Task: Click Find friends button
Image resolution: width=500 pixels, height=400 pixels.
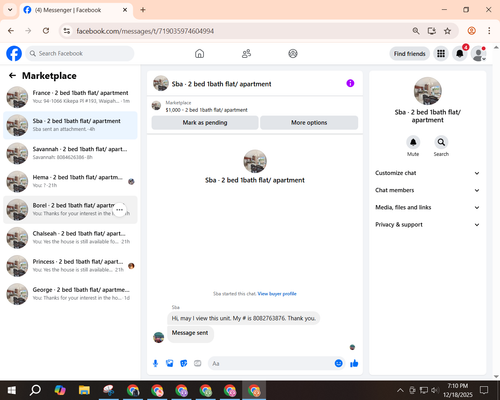Action: [409, 54]
